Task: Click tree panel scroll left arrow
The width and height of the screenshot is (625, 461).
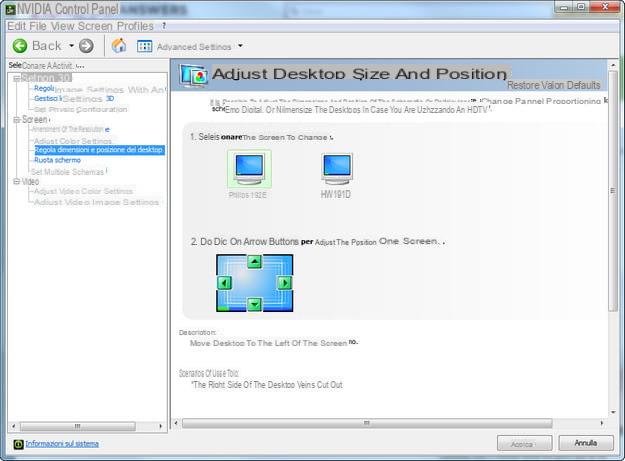Action: (13, 426)
